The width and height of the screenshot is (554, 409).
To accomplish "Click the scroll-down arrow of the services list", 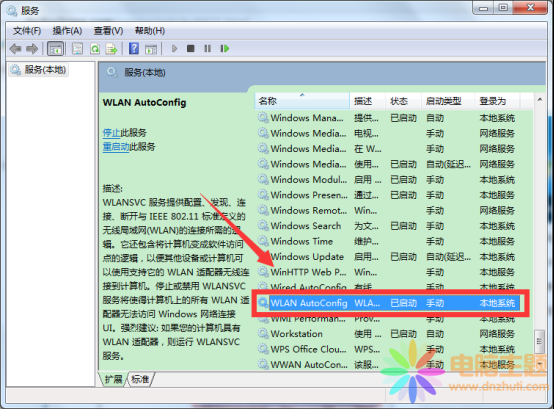I will point(540,363).
